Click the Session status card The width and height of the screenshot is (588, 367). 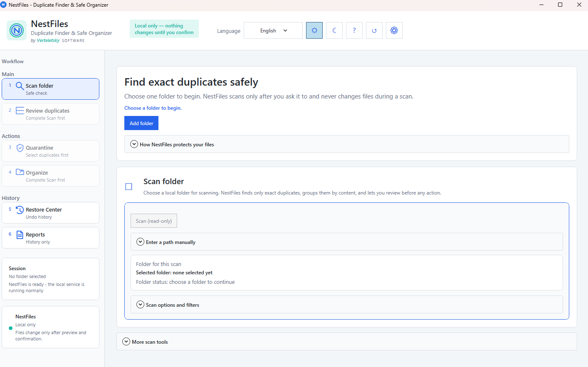coord(51,279)
